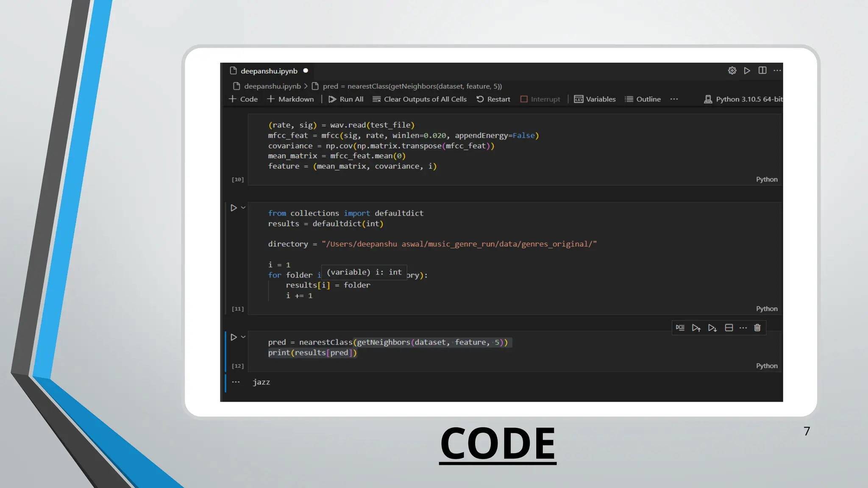Image resolution: width=868 pixels, height=488 pixels.
Task: Open more actions ellipsis in title bar
Action: click(777, 70)
